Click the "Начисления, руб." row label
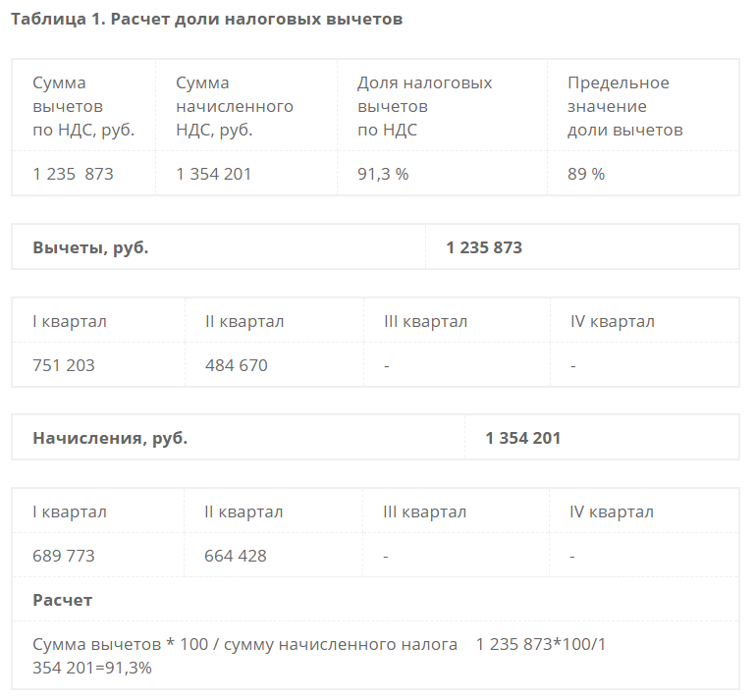 (110, 438)
